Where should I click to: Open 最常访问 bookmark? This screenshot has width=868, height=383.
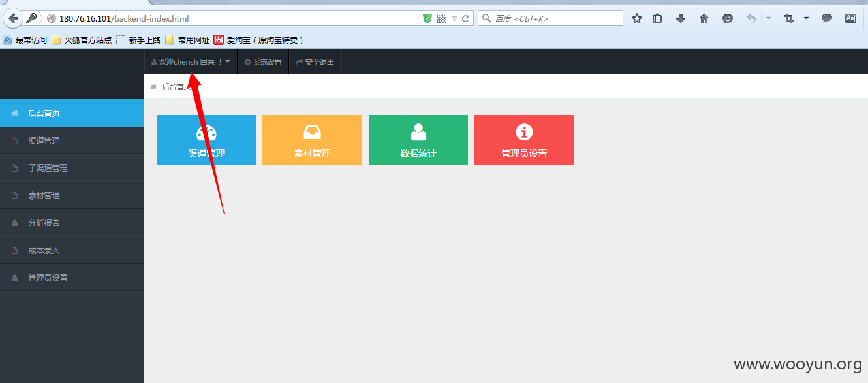click(25, 40)
